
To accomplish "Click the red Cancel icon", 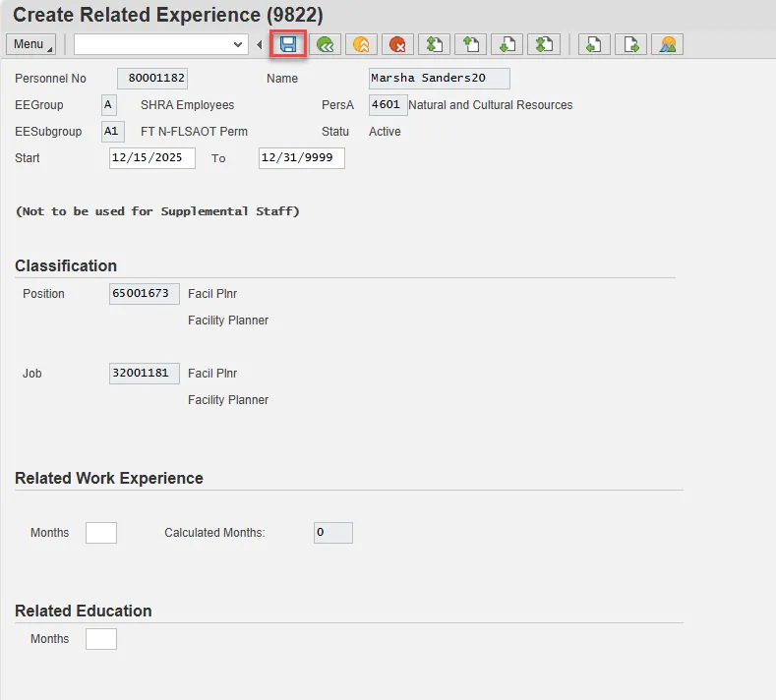I will tap(398, 44).
